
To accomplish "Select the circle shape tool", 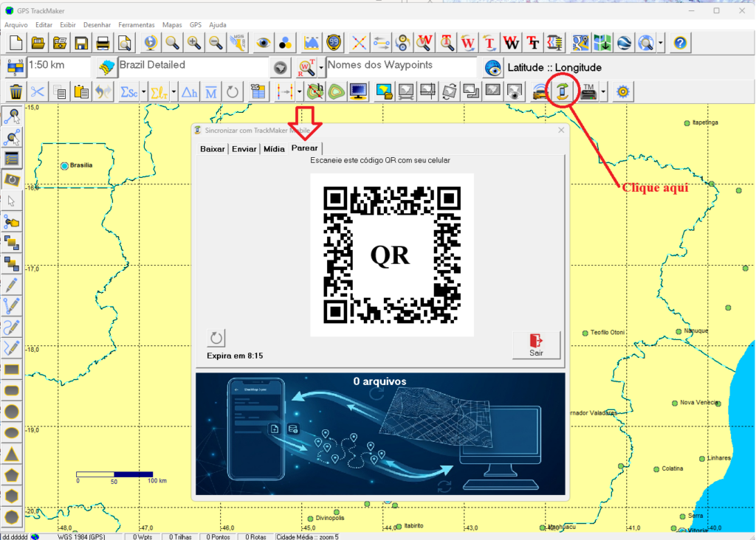I will tap(12, 412).
